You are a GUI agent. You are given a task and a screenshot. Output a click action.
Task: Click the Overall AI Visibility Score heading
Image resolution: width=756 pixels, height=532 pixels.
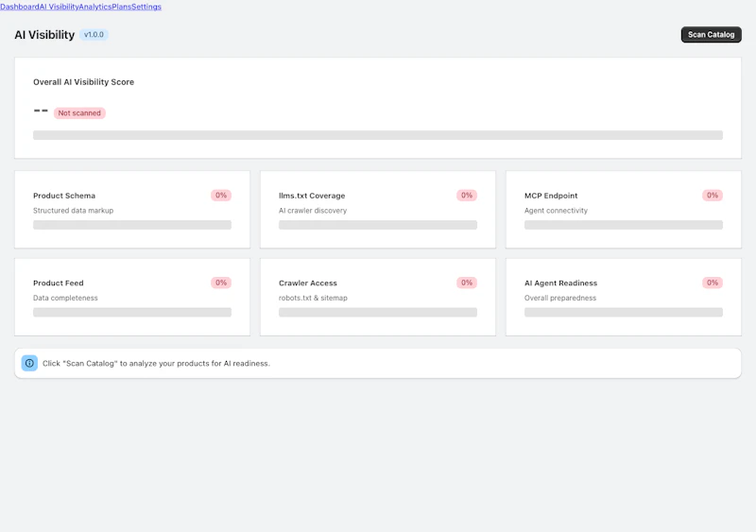(83, 82)
